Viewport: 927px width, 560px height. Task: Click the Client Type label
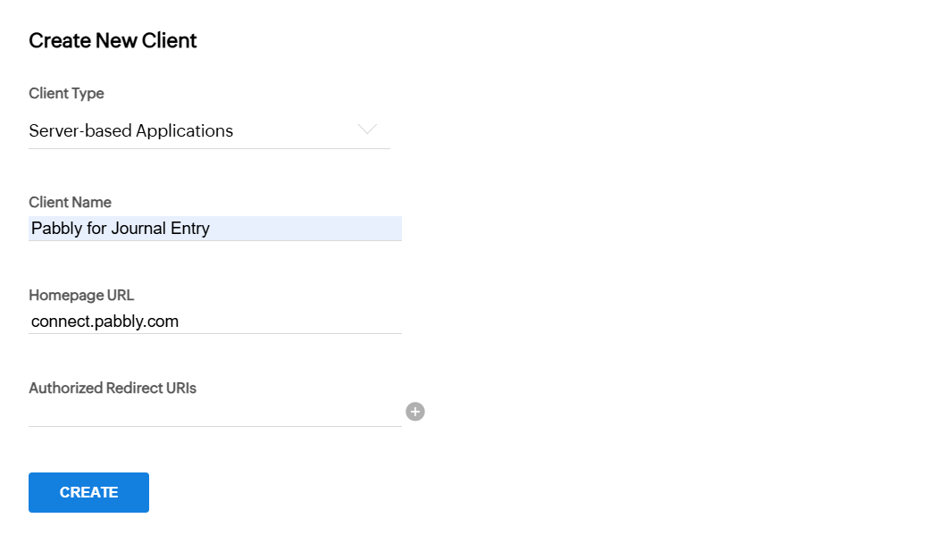click(x=66, y=94)
